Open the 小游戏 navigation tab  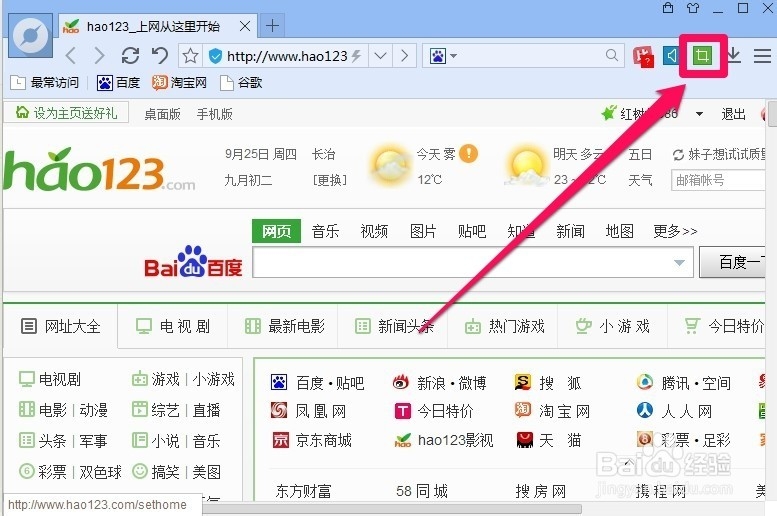click(x=612, y=326)
